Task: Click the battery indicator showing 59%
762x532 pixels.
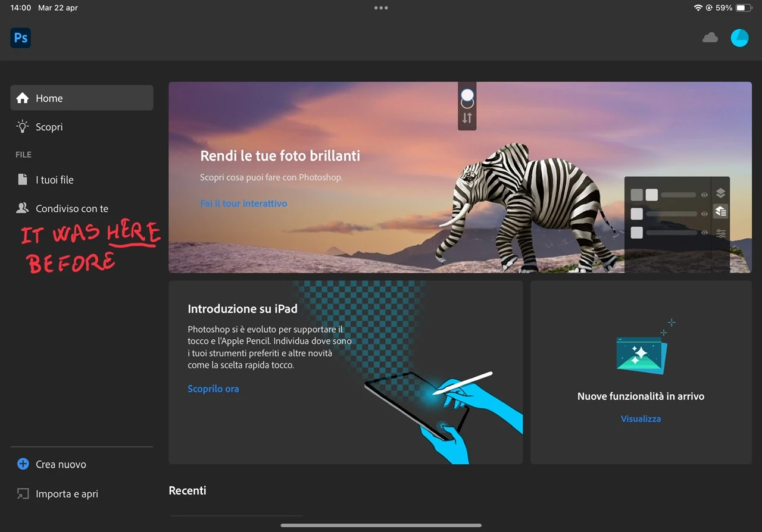Action: [x=744, y=8]
